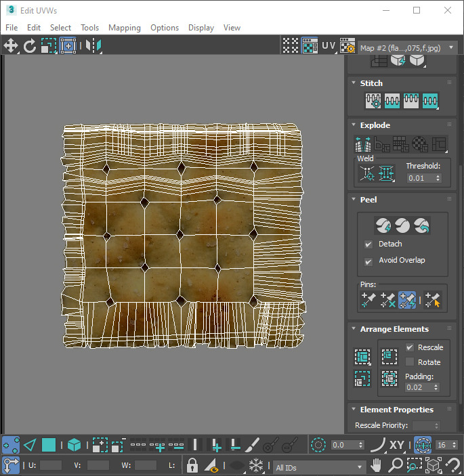464x476 pixels.
Task: Open the Mapping menu
Action: [x=125, y=28]
